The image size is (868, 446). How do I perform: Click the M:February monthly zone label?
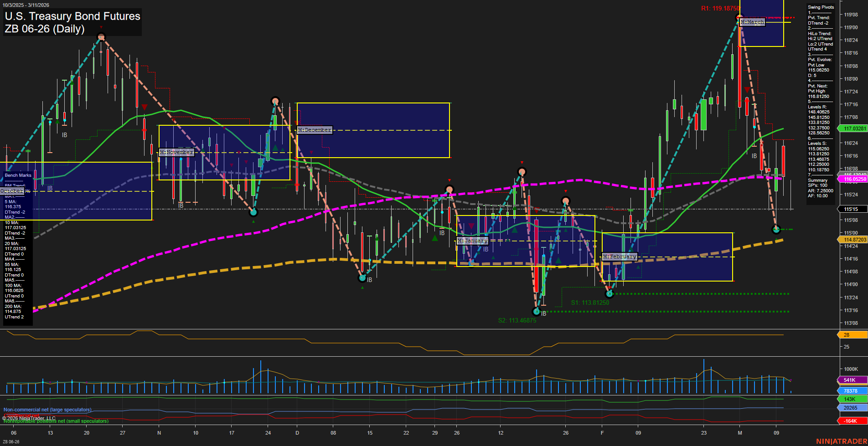pos(619,256)
